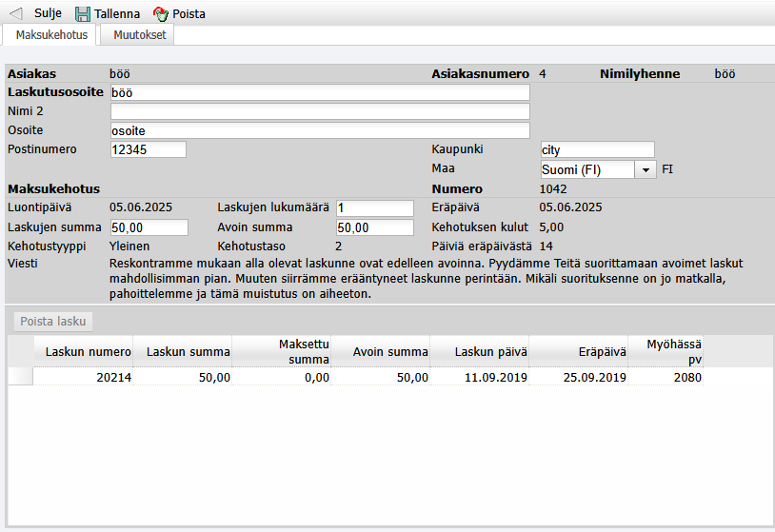Screen dimensions: 775x532
Task: Click the Laskujen summa field
Action: click(x=149, y=227)
